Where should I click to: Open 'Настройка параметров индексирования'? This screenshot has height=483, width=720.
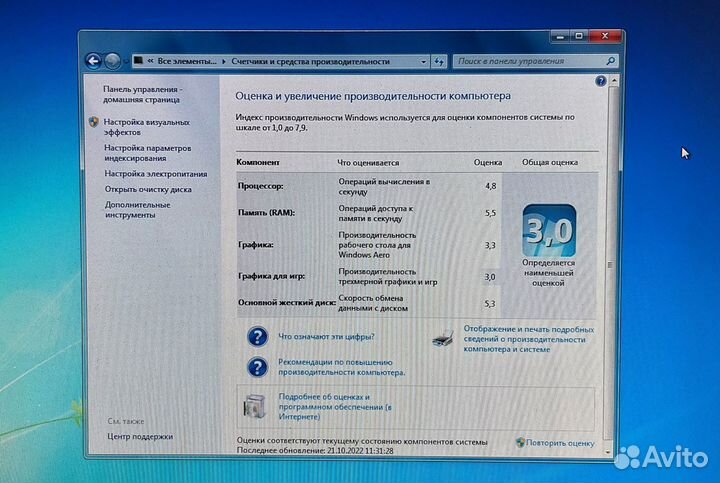[x=147, y=153]
